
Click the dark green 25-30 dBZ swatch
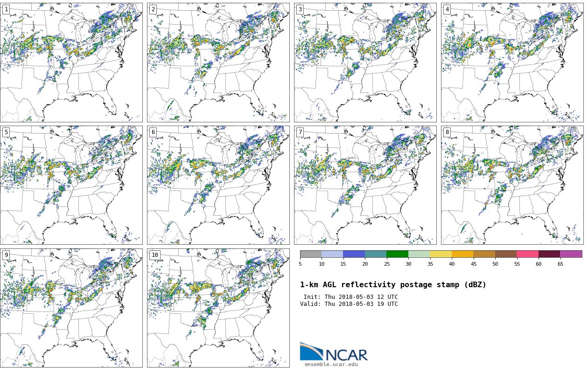(x=397, y=254)
